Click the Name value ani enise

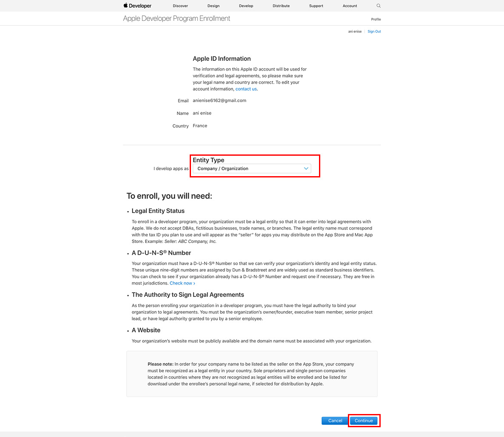point(202,113)
